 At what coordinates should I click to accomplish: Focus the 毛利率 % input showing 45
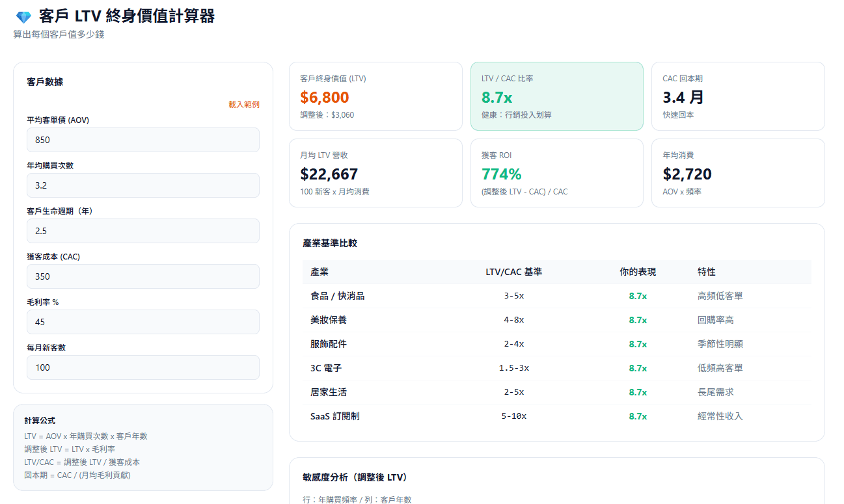(x=143, y=322)
